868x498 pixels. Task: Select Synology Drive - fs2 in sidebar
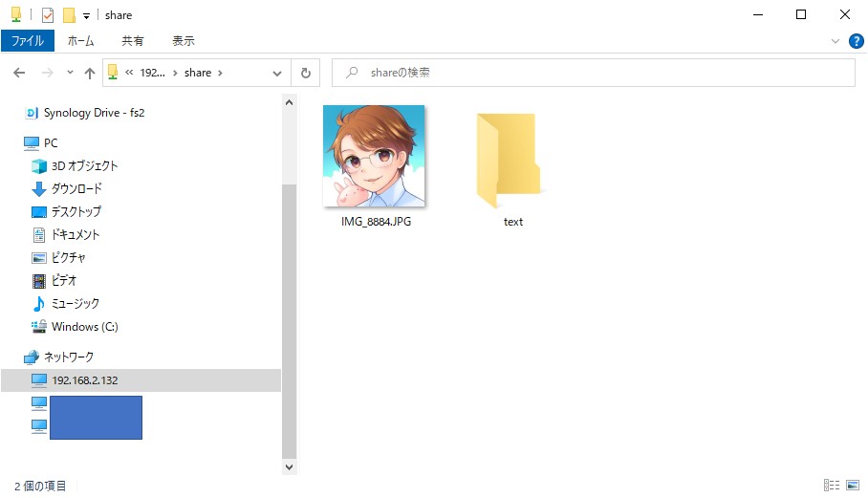pyautogui.click(x=94, y=113)
